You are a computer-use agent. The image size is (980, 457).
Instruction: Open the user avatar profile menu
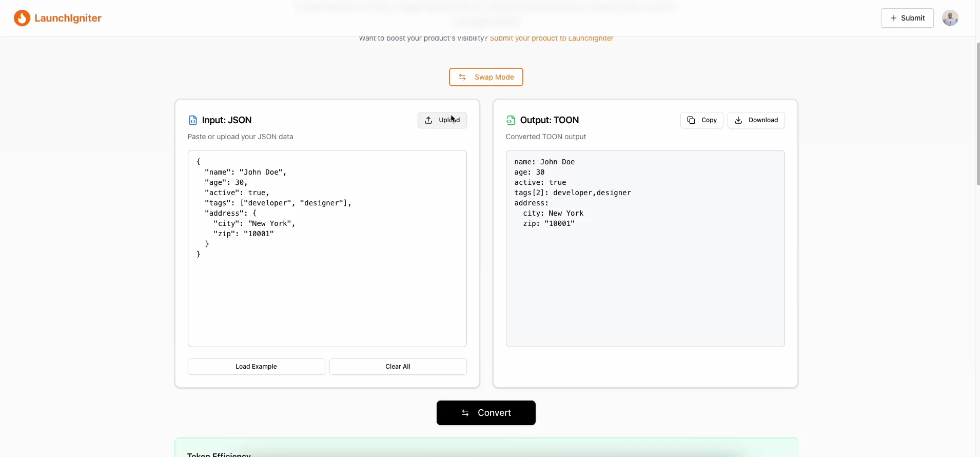pyautogui.click(x=950, y=18)
